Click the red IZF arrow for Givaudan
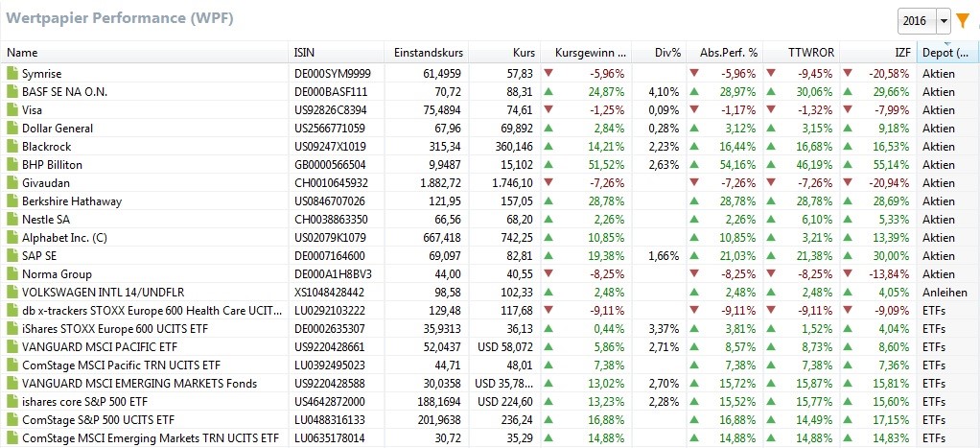Viewport: 980px width, 448px height. (x=848, y=183)
